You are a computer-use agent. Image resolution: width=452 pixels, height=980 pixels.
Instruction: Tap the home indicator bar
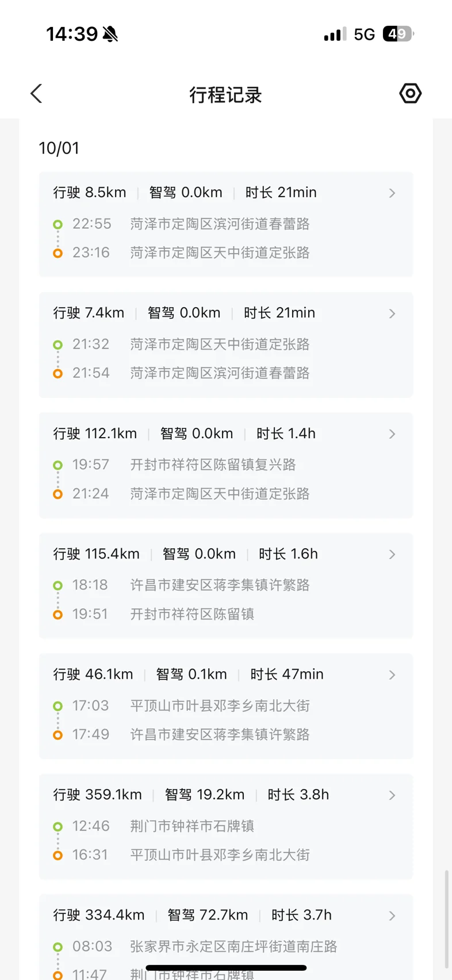click(226, 968)
